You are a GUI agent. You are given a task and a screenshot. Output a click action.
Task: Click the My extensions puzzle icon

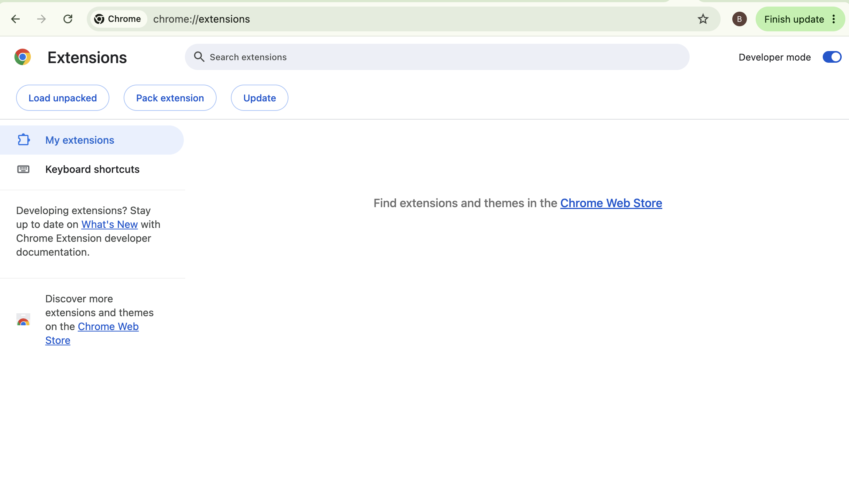click(24, 140)
